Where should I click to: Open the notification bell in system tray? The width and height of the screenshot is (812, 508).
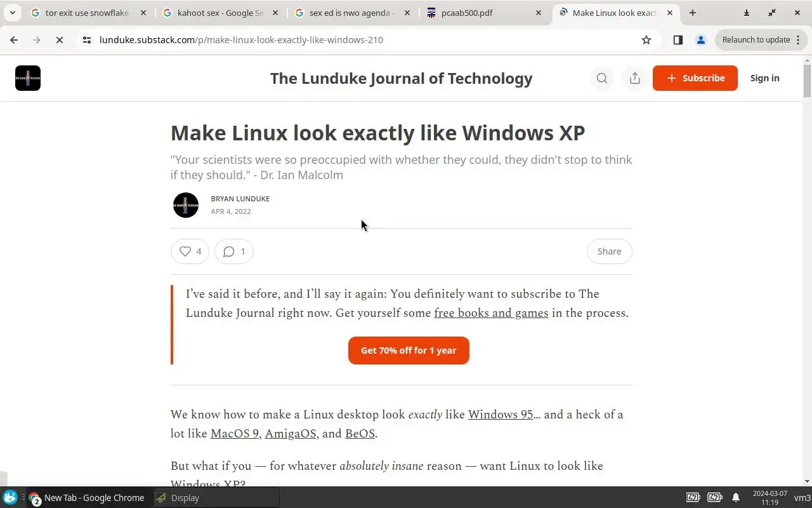[x=736, y=498]
